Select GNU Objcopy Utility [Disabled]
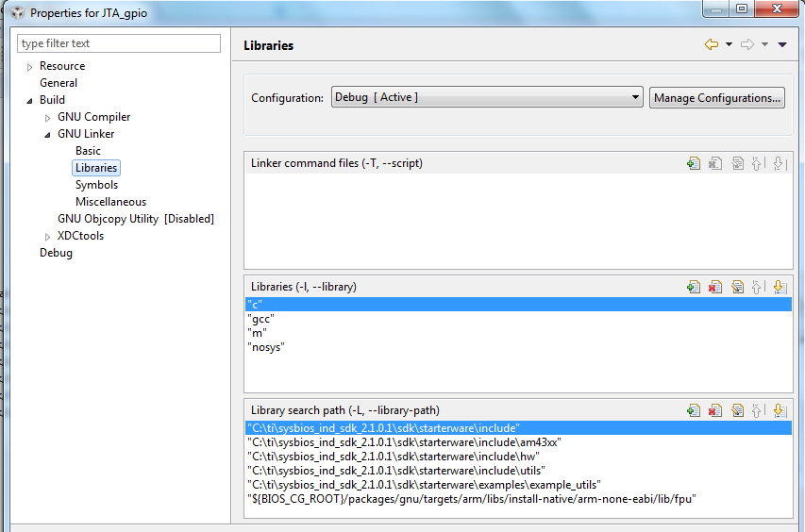This screenshot has height=532, width=805. pyautogui.click(x=136, y=219)
